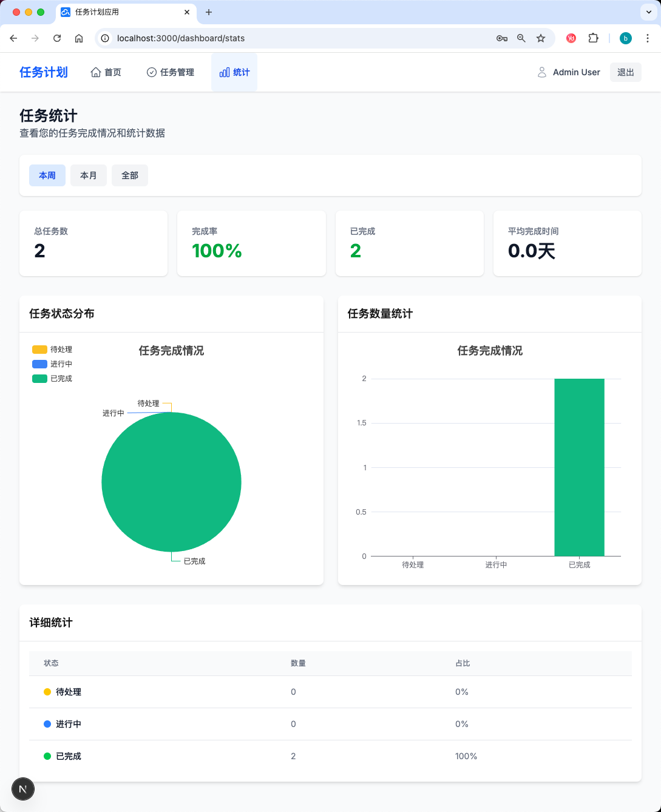
Task: Open the browser profile avatar
Action: coord(626,38)
